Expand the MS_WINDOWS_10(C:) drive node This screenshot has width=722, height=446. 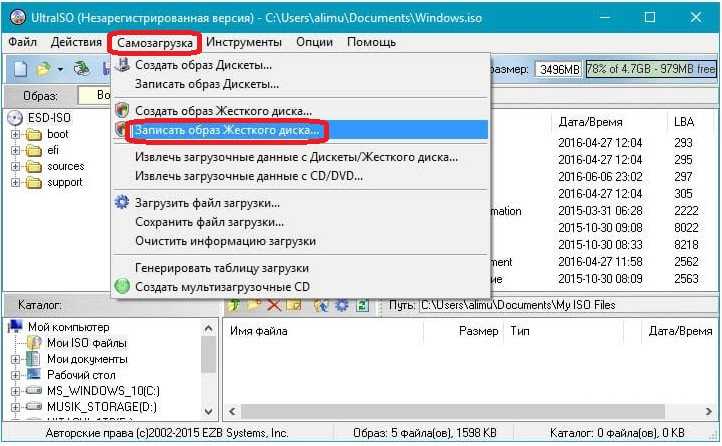click(15, 391)
